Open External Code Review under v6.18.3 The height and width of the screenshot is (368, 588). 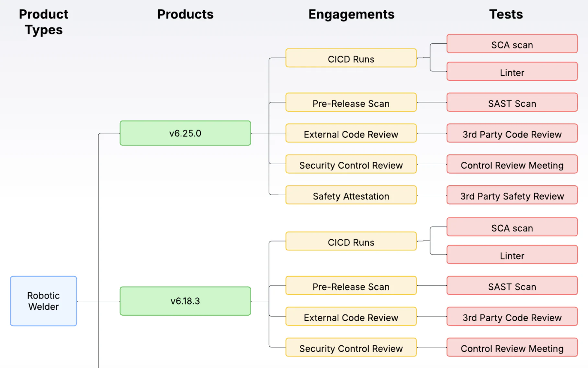[x=351, y=317]
